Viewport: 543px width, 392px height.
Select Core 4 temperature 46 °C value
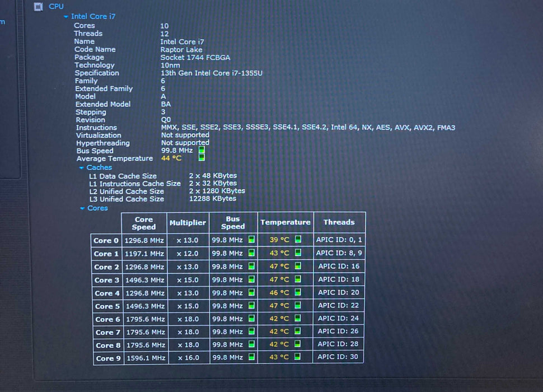coord(279,293)
